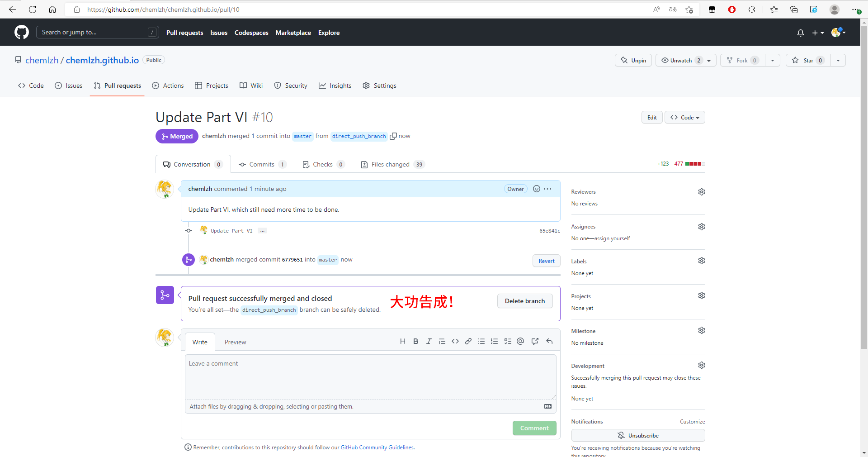Image resolution: width=868 pixels, height=457 pixels.
Task: Unpin the repository
Action: point(633,60)
